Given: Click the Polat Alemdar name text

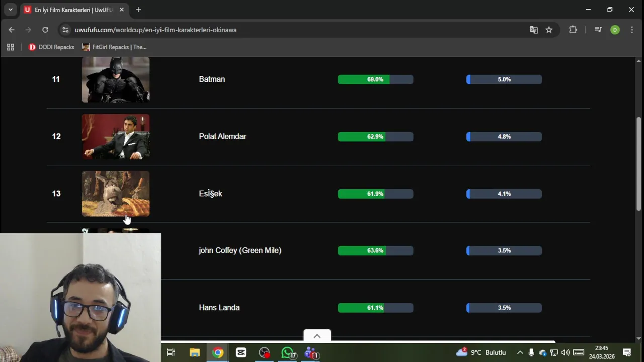Looking at the screenshot, I should [x=222, y=137].
